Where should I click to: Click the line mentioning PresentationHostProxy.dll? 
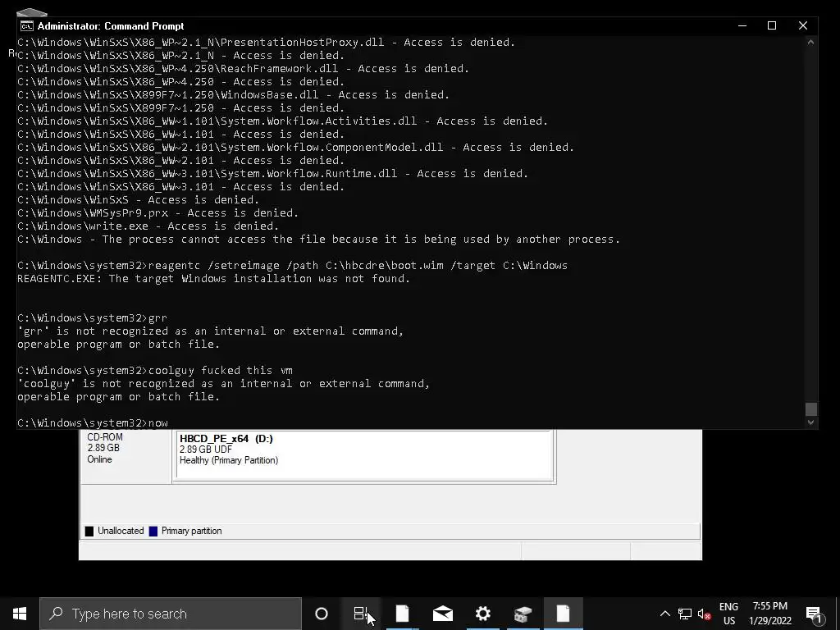coord(267,43)
